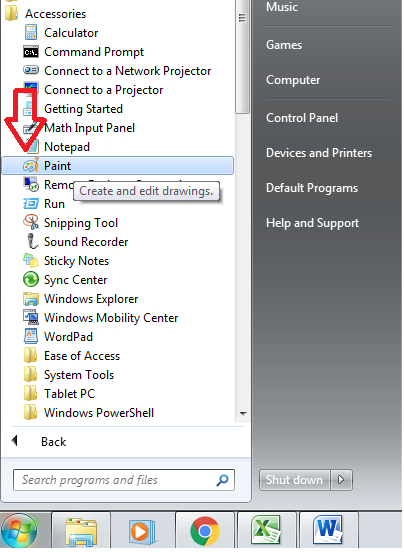Click the Shut down button
Screen dimensions: 404x552
[295, 480]
